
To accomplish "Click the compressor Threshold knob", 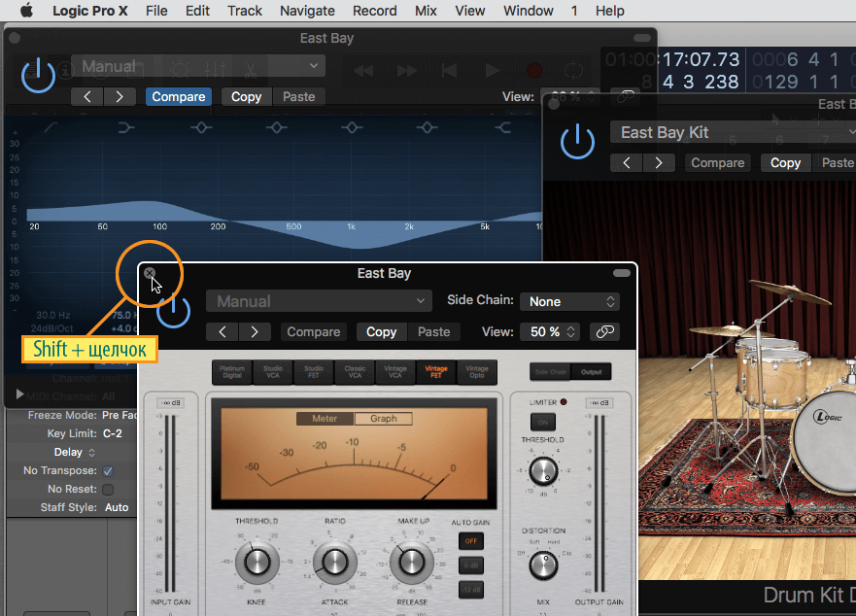I will tap(257, 561).
